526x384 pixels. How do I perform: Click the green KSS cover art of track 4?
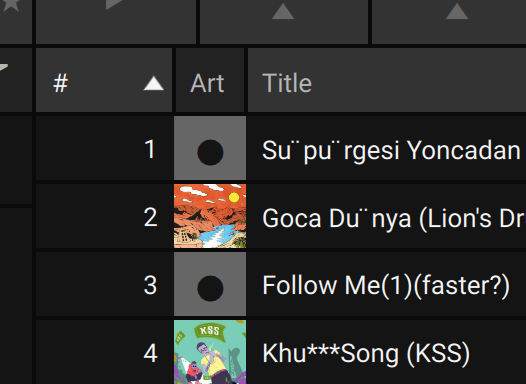[210, 352]
